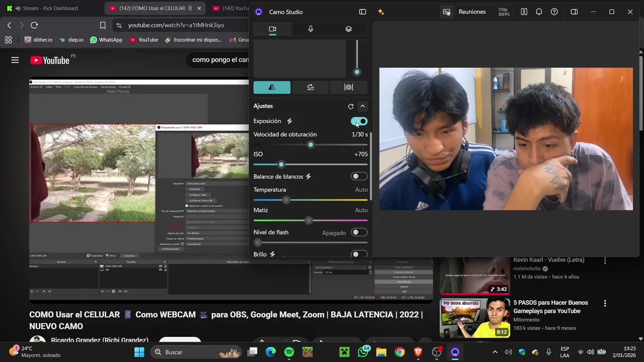Open the YouTube bookmark
This screenshot has height=362, width=644.
144,40
